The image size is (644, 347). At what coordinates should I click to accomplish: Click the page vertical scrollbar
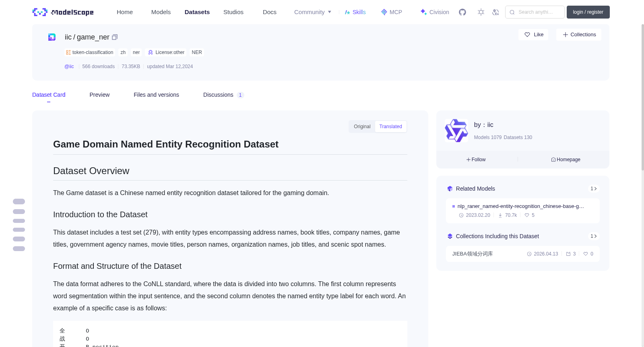[642, 97]
